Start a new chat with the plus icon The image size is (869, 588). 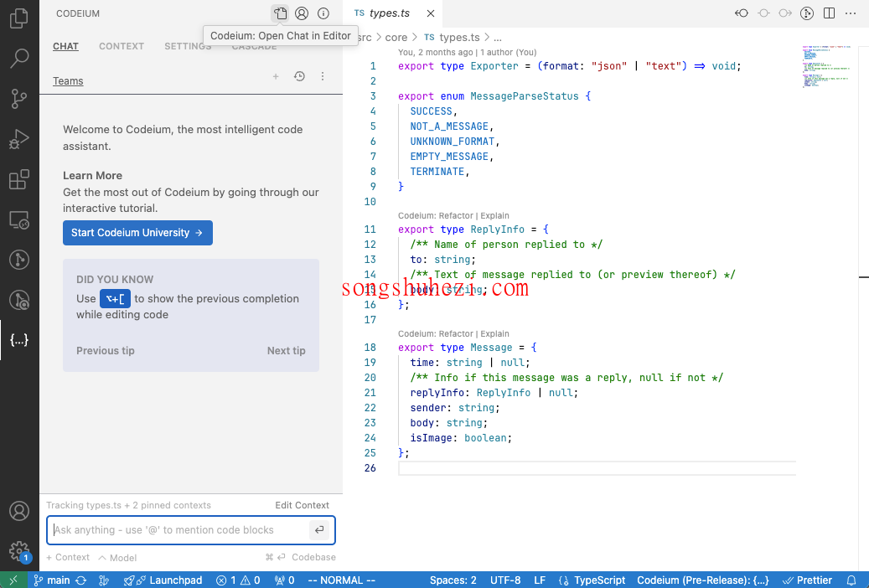(x=276, y=76)
